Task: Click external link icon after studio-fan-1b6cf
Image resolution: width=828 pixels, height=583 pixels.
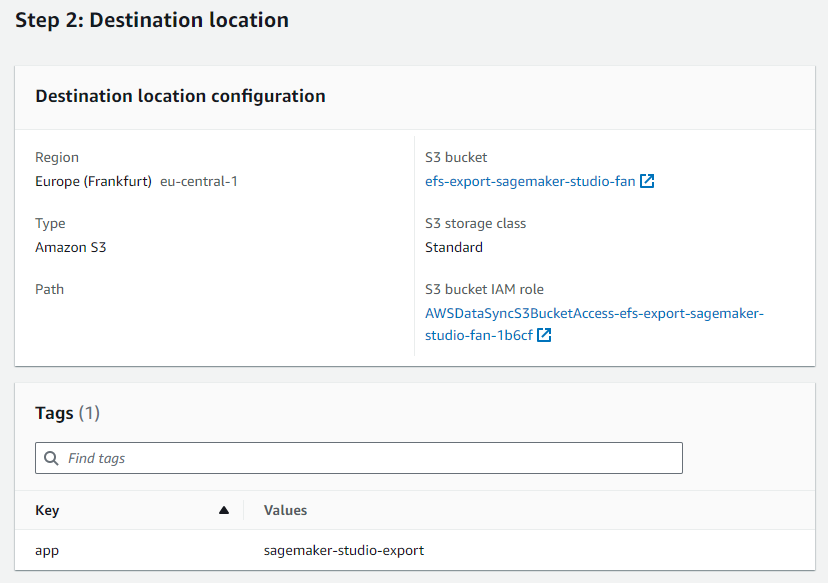Action: click(x=544, y=335)
